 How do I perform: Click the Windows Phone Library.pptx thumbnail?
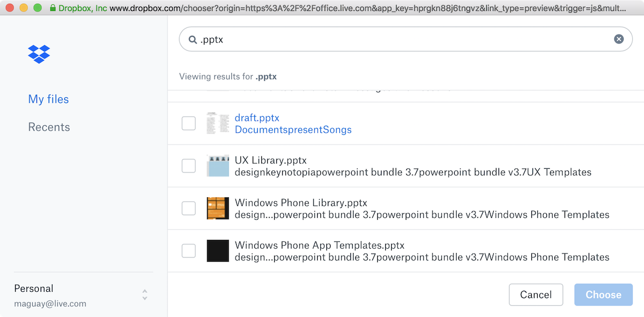coord(218,208)
